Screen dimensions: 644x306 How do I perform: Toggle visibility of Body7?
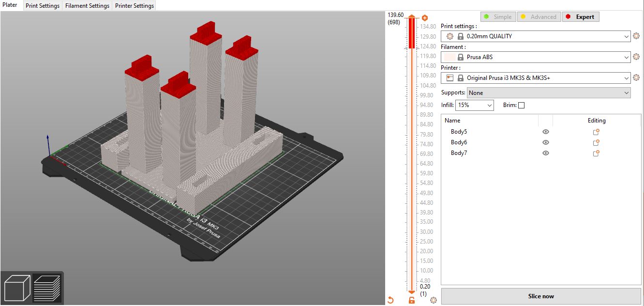pyautogui.click(x=546, y=153)
